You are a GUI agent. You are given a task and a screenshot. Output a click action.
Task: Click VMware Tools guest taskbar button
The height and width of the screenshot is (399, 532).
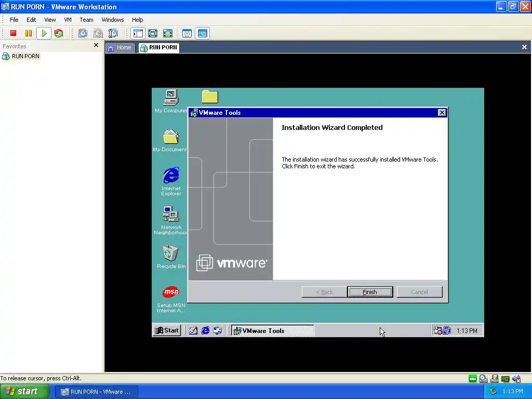[273, 330]
